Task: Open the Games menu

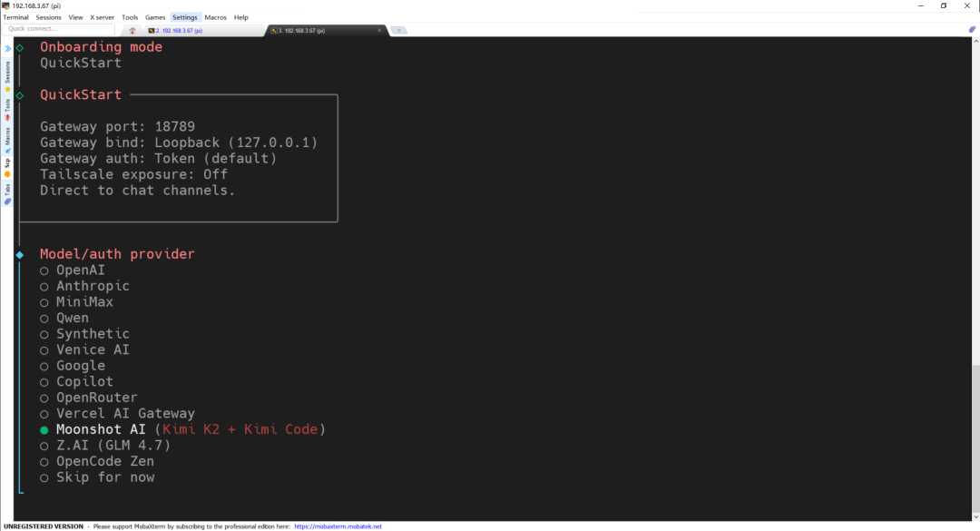Action: coord(155,17)
